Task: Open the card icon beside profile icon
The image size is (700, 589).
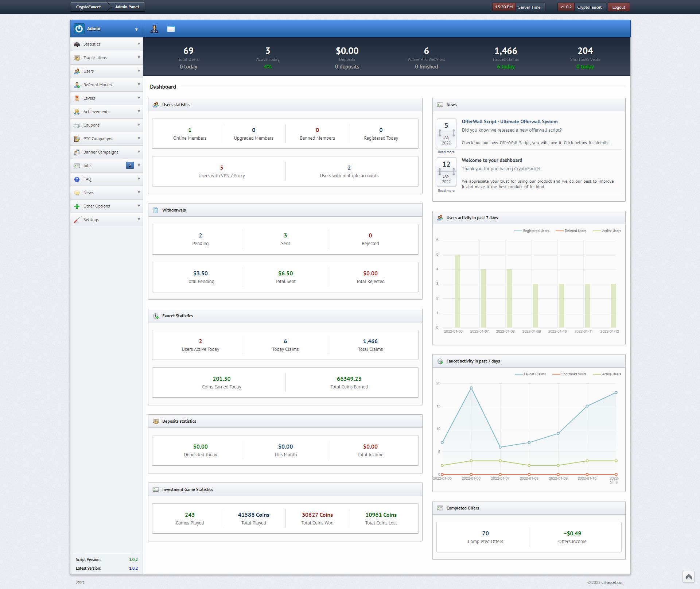Action: pyautogui.click(x=171, y=29)
